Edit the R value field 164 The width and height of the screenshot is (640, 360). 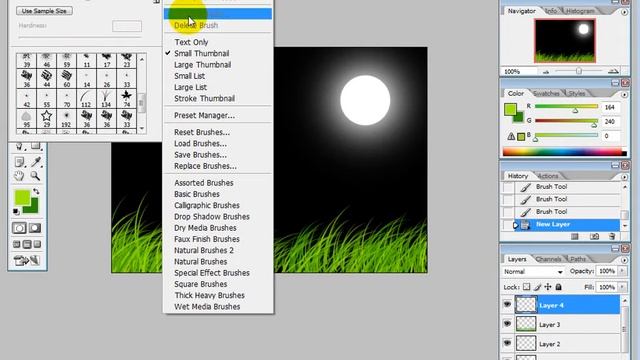point(611,107)
